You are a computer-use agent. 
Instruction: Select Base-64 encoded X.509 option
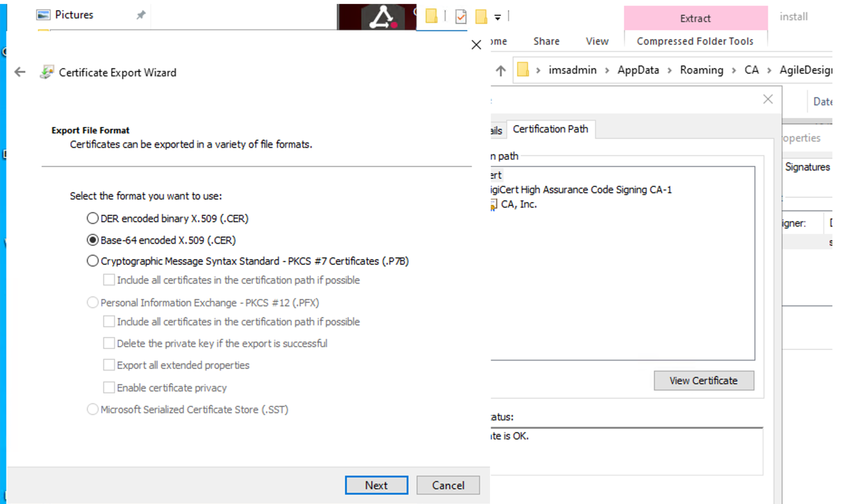[x=93, y=240]
